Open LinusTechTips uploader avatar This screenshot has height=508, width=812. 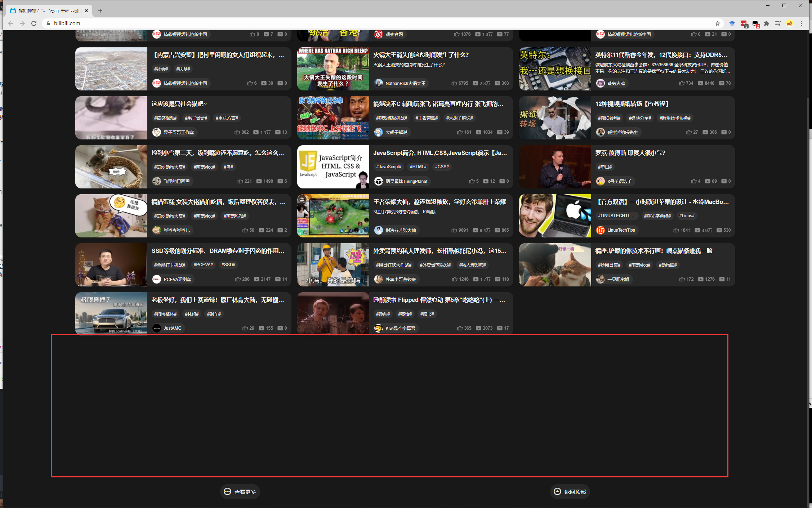[600, 230]
